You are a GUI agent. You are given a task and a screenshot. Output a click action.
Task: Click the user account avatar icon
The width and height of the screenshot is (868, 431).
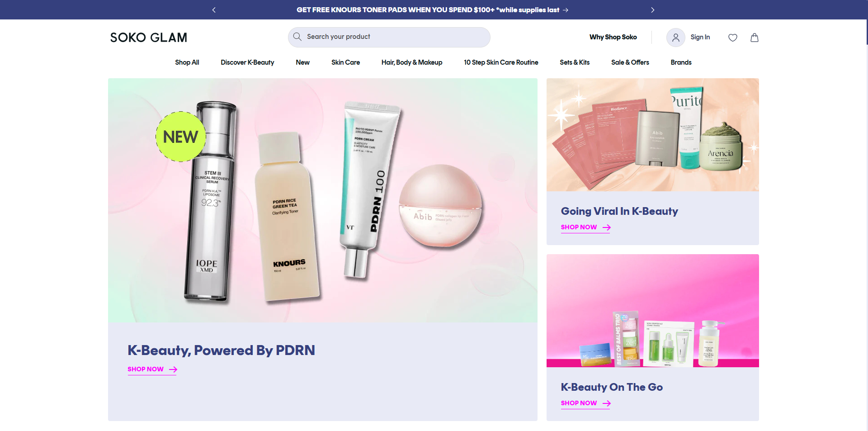click(x=675, y=38)
